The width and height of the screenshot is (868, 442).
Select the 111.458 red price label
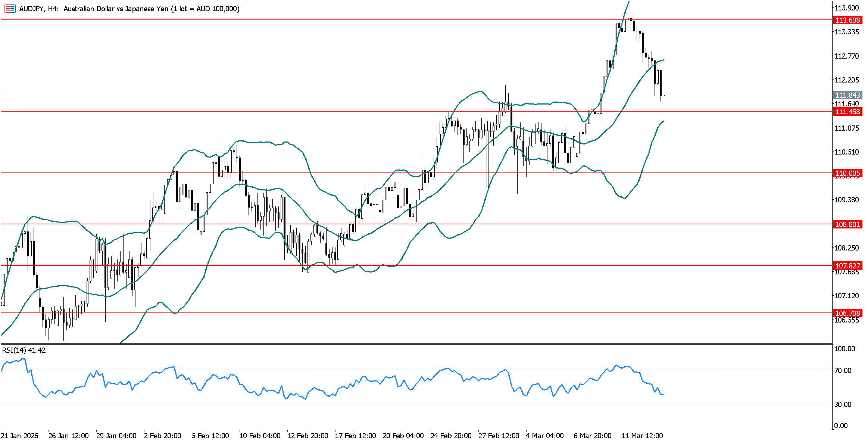(847, 112)
